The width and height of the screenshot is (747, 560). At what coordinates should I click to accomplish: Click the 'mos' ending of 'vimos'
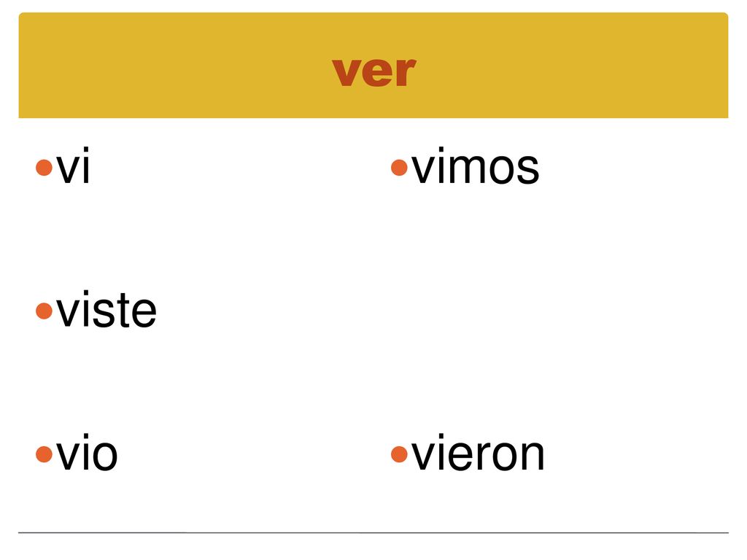click(497, 168)
